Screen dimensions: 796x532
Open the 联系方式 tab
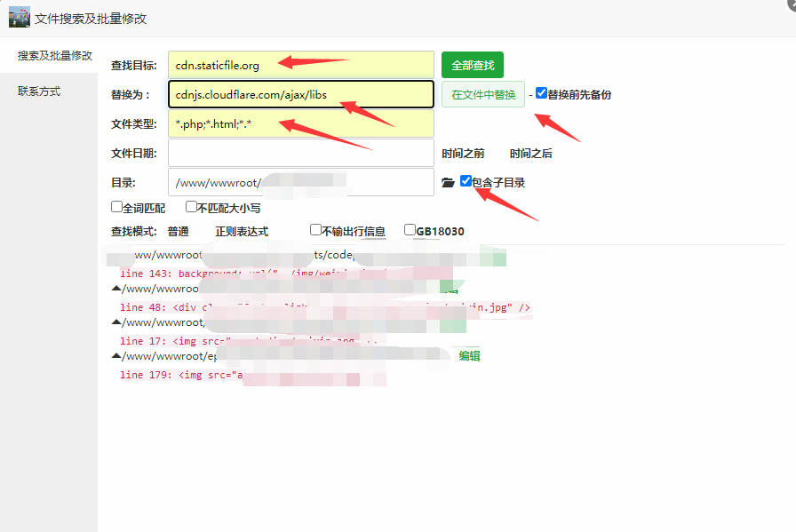(x=39, y=91)
